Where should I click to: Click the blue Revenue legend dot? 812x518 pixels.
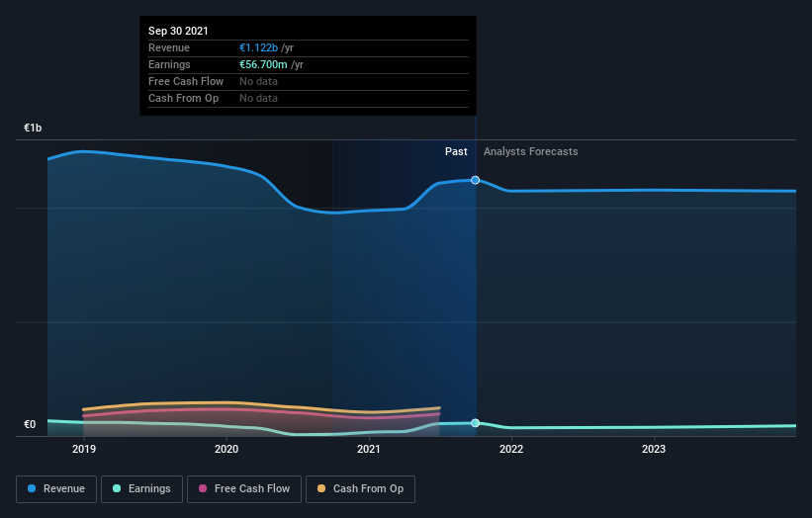click(x=32, y=488)
